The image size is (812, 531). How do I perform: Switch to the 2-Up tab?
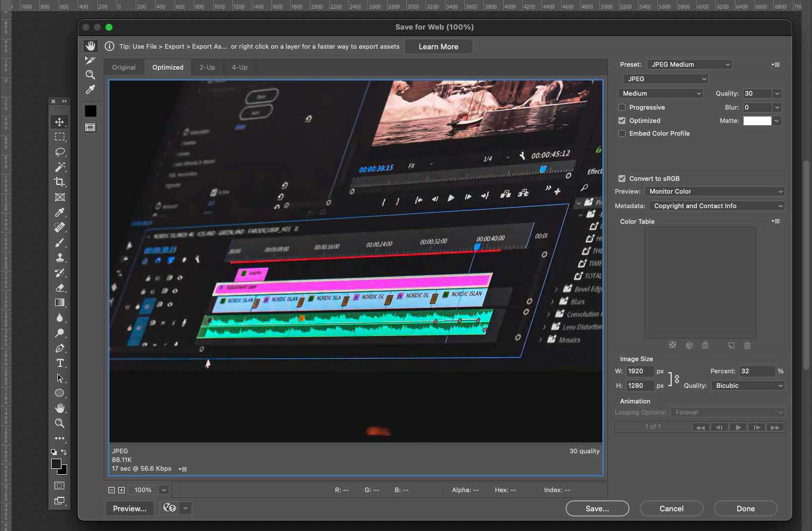click(x=207, y=67)
